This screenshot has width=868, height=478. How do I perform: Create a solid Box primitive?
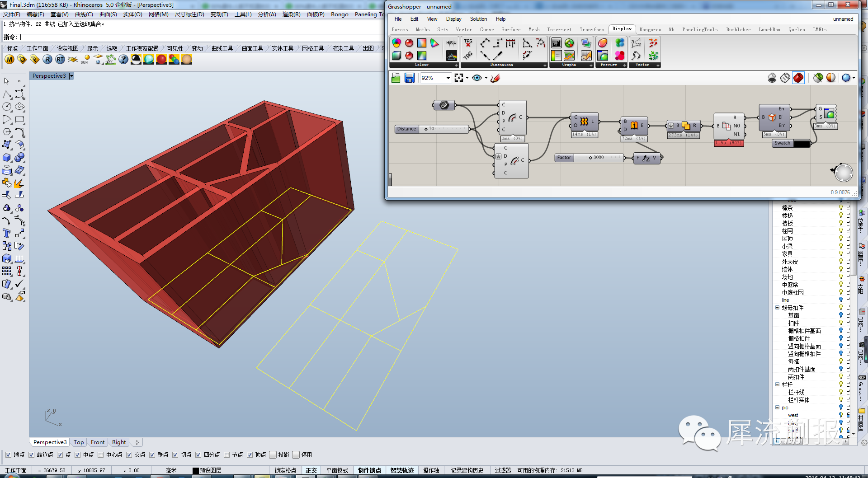click(7, 158)
